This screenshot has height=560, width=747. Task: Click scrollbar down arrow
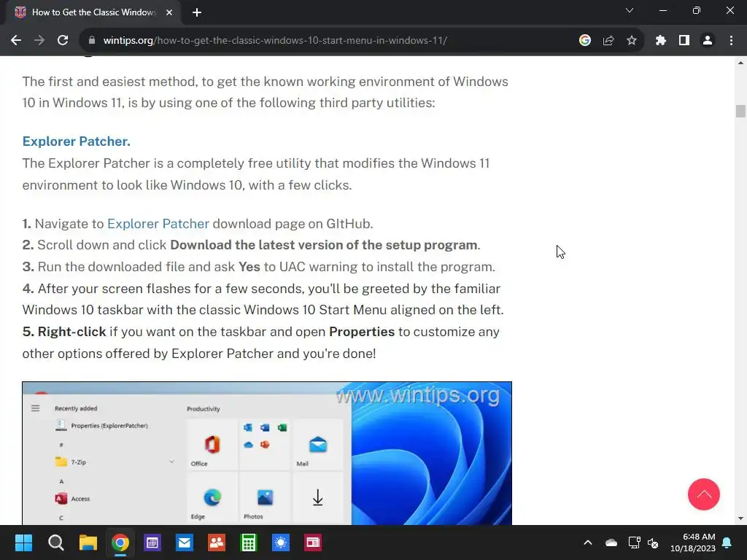point(740,518)
